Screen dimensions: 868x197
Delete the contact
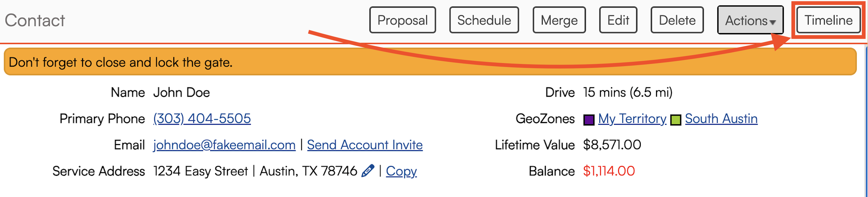click(677, 20)
